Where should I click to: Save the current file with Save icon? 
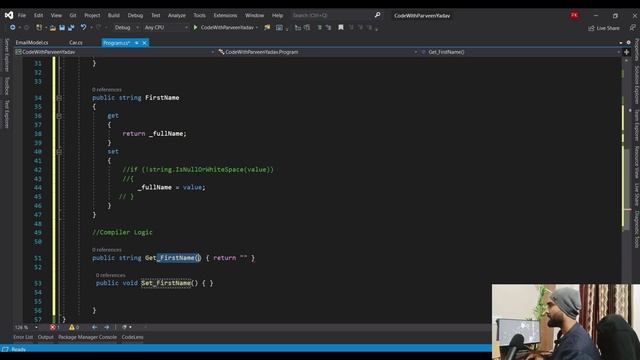click(62, 27)
